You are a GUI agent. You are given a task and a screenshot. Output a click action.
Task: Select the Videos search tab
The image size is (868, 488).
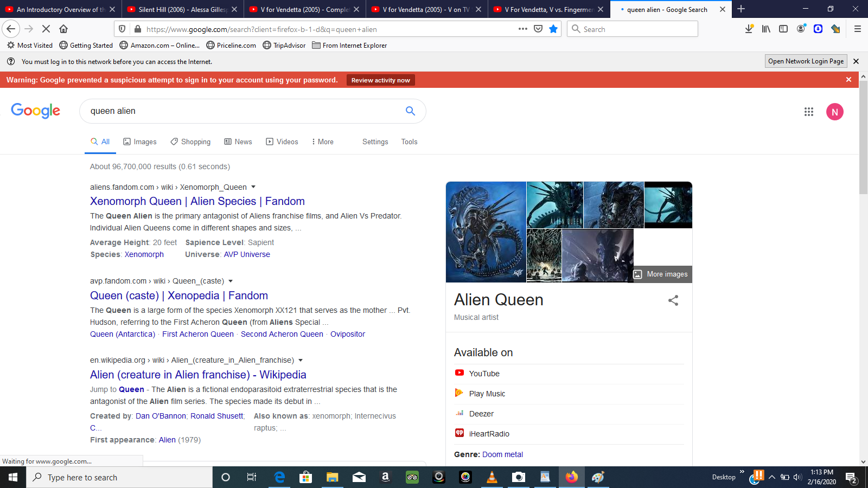coord(282,142)
